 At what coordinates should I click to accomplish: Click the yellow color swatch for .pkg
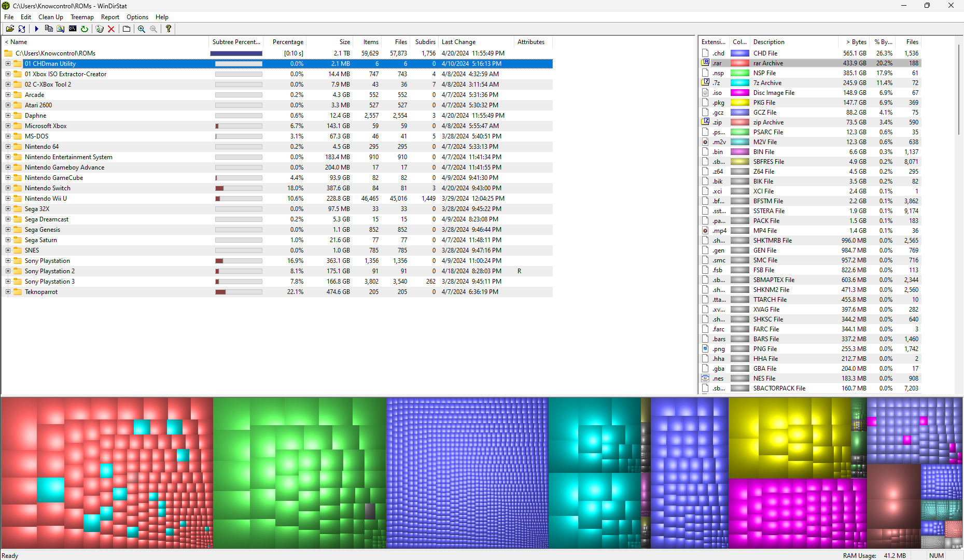click(x=740, y=103)
